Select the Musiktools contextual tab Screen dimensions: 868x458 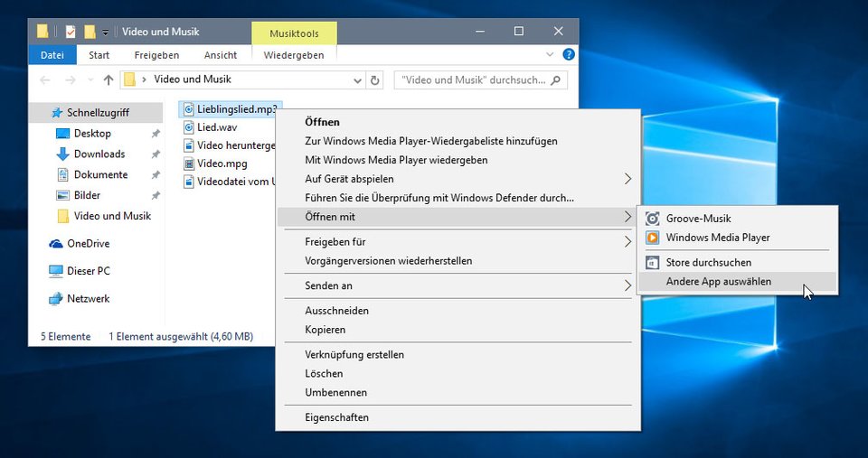click(x=294, y=33)
